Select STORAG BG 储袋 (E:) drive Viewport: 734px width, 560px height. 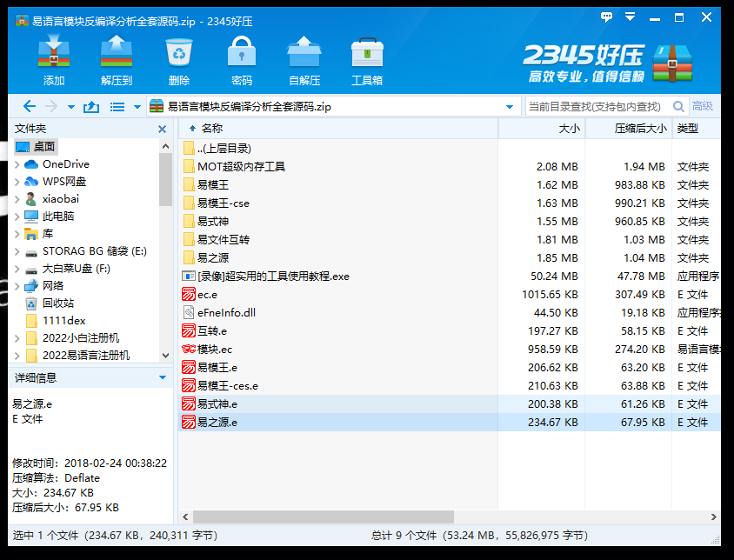[95, 251]
